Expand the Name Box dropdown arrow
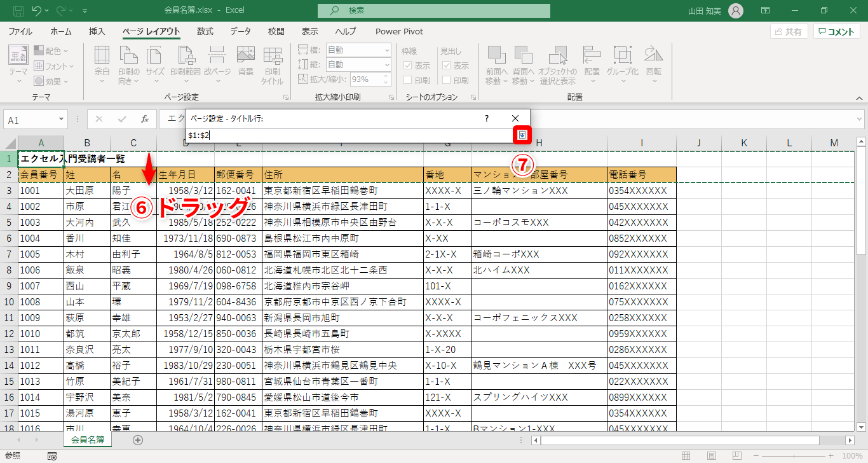This screenshot has height=463, width=868. pyautogui.click(x=61, y=120)
